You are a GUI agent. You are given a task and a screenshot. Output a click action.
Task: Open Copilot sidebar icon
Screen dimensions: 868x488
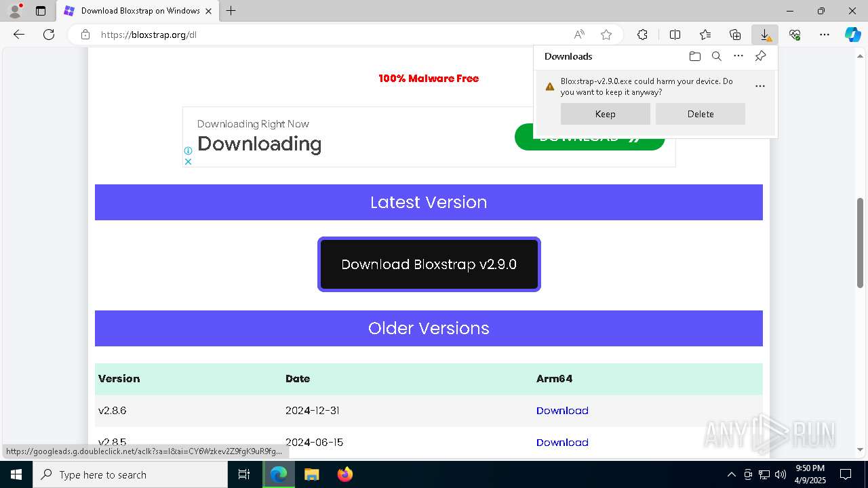coord(853,35)
